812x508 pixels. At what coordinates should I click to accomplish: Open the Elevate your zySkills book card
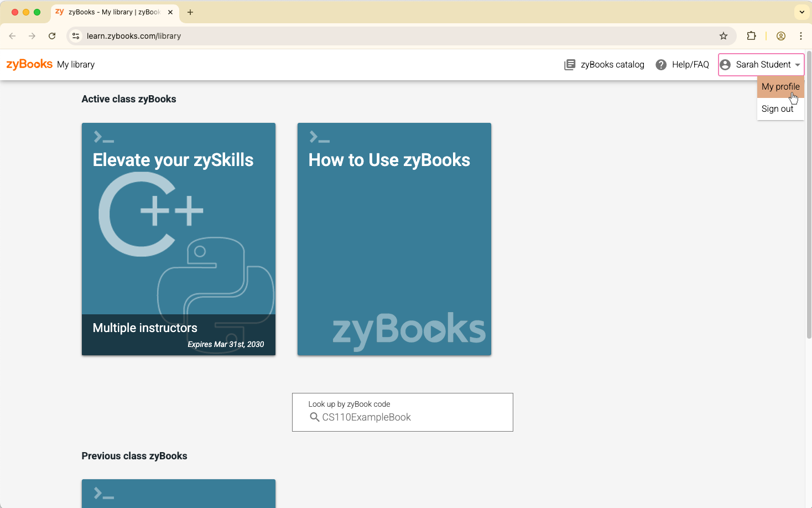click(179, 239)
